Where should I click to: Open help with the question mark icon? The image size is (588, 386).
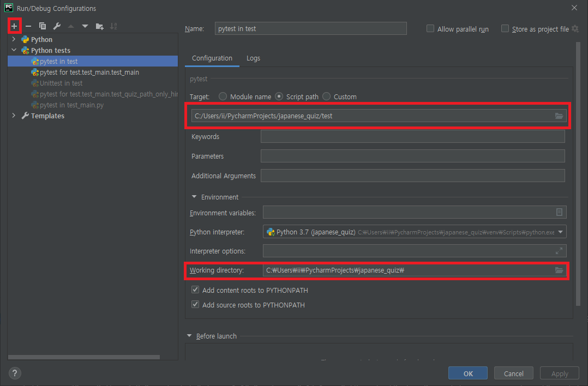pyautogui.click(x=15, y=373)
